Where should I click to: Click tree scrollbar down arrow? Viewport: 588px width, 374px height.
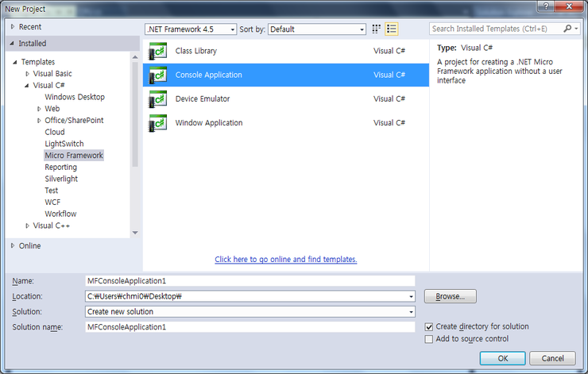click(x=135, y=233)
